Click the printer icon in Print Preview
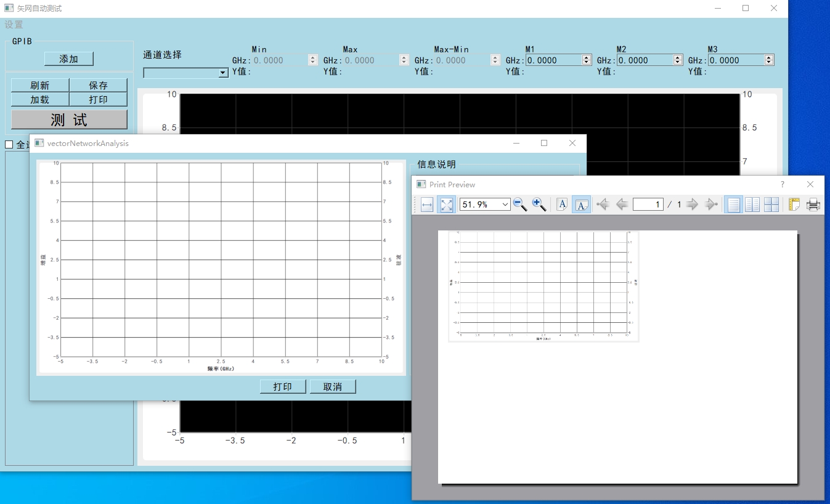The image size is (830, 504). pos(813,205)
